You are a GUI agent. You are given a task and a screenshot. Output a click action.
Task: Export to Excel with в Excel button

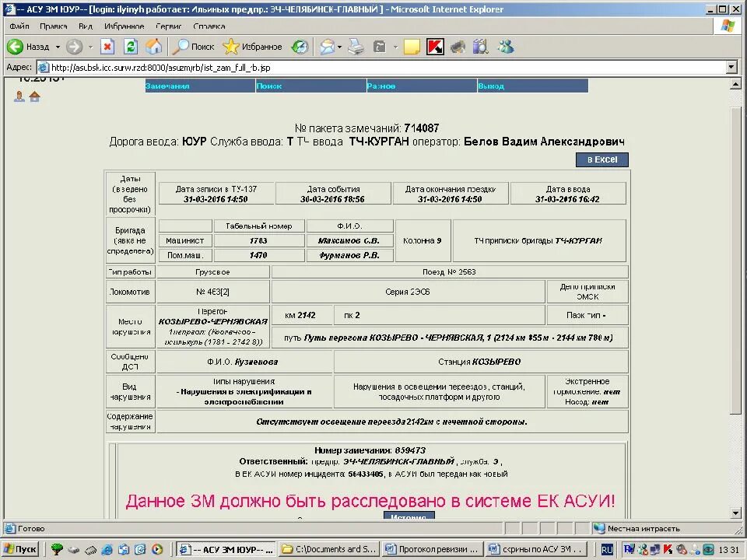click(602, 159)
